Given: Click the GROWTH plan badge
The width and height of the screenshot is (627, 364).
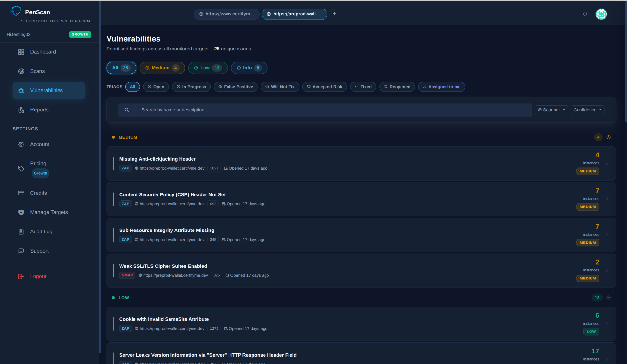Looking at the screenshot, I should (x=80, y=34).
